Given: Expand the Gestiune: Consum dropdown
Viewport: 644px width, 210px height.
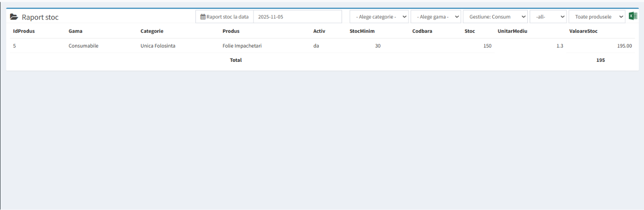Looking at the screenshot, I should click(495, 17).
